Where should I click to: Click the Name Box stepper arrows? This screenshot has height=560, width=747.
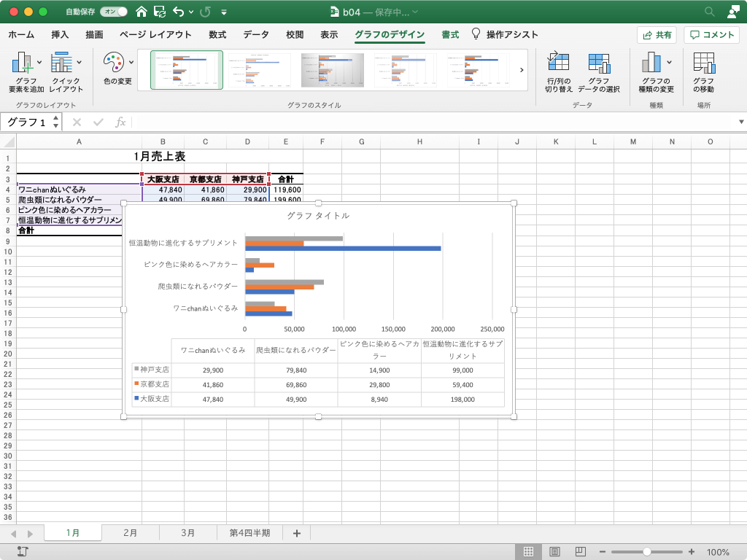(x=55, y=122)
